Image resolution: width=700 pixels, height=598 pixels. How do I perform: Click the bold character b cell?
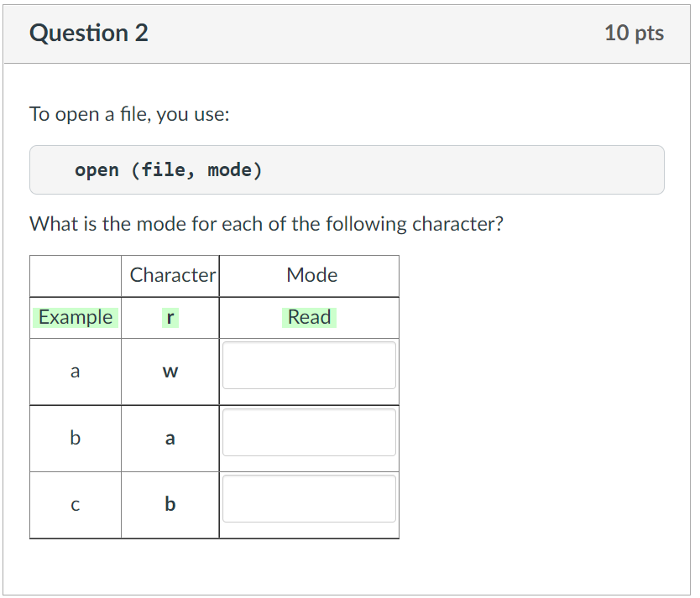click(170, 504)
